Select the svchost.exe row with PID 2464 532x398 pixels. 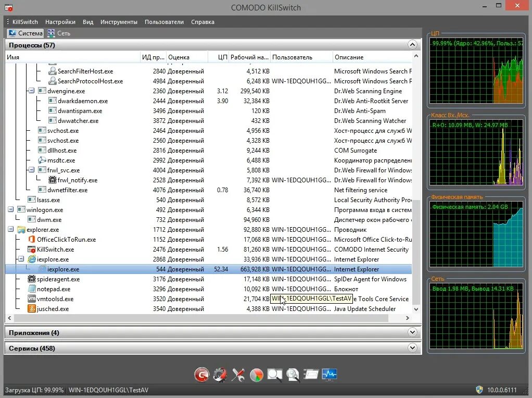coord(209,131)
